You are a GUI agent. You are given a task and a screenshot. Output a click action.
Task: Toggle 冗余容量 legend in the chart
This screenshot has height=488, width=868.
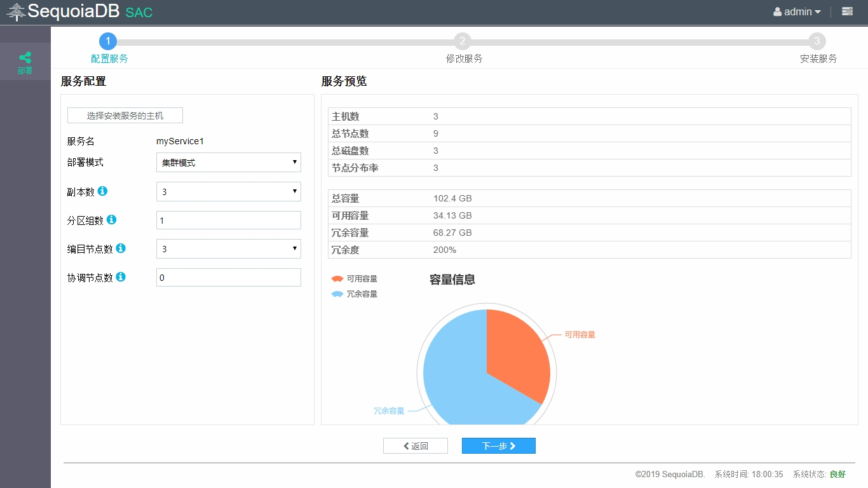pos(355,294)
